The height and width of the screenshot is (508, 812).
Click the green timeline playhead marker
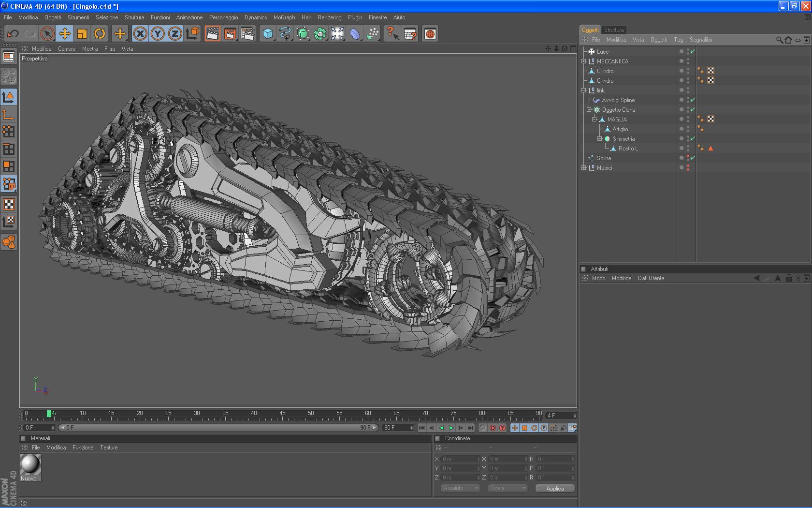(49, 414)
